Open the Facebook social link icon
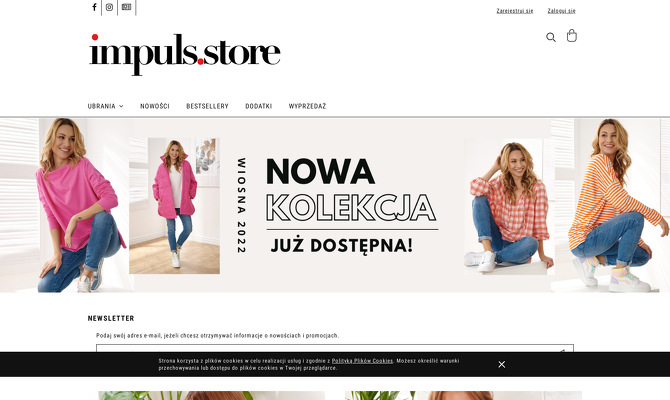 click(94, 7)
